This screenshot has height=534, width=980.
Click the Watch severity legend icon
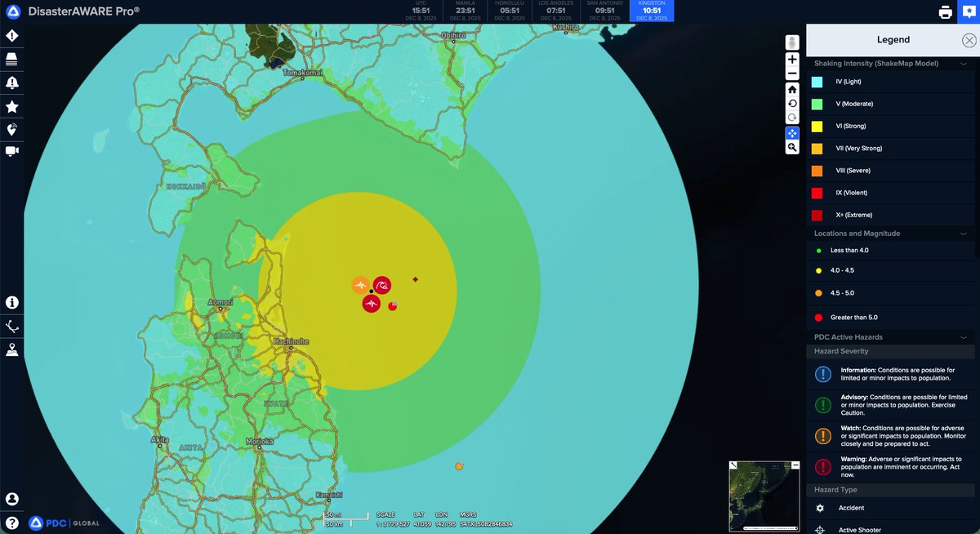(823, 436)
